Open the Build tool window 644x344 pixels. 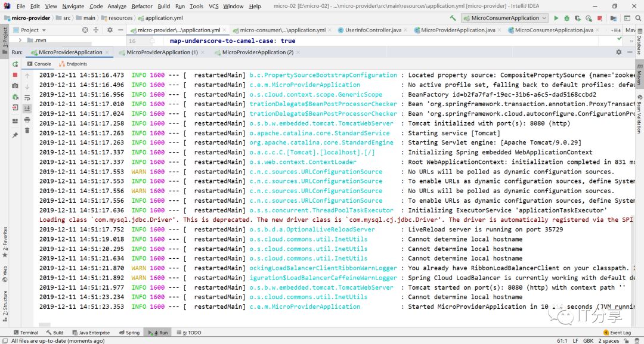click(55, 333)
